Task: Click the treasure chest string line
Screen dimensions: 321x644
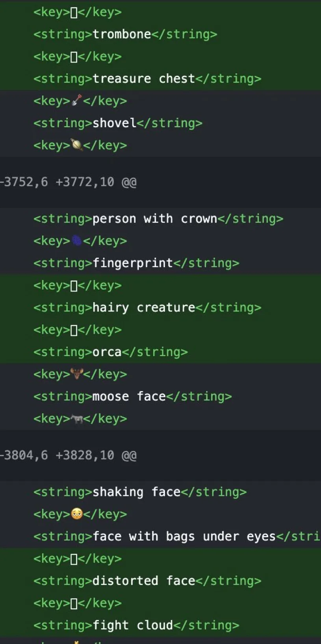Action: pyautogui.click(x=160, y=78)
